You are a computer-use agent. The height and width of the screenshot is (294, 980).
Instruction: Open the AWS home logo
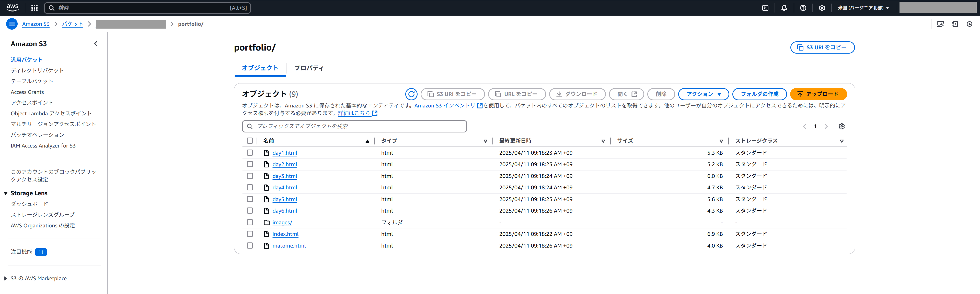click(x=13, y=8)
